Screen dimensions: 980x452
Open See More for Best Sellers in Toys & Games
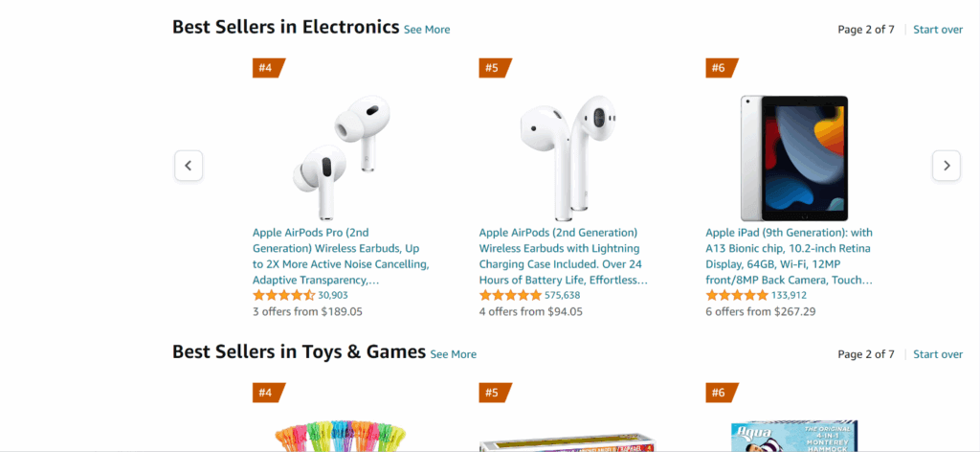pyautogui.click(x=454, y=354)
